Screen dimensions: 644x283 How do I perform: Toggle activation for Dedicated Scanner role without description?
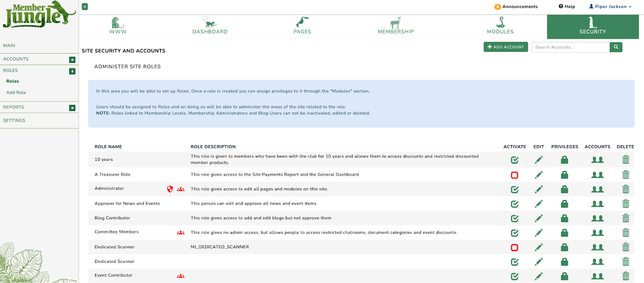click(514, 262)
